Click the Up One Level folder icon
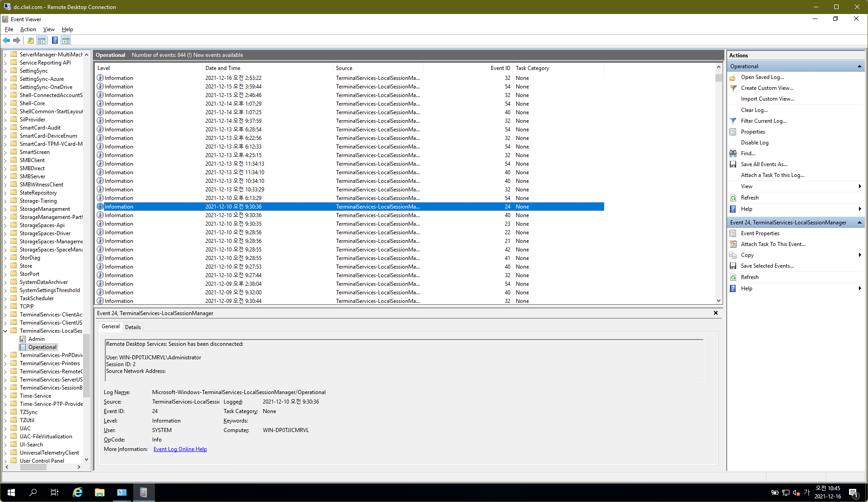The width and height of the screenshot is (868, 502). [x=30, y=41]
